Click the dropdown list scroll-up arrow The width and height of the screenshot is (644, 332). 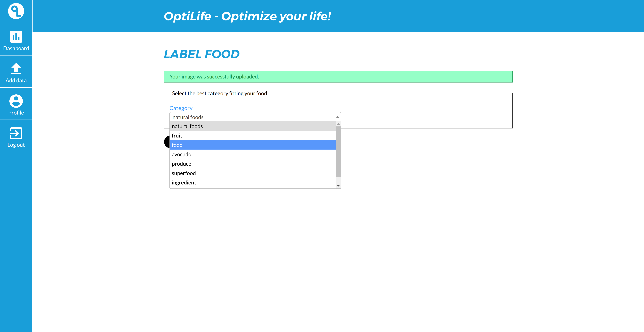coord(338,124)
